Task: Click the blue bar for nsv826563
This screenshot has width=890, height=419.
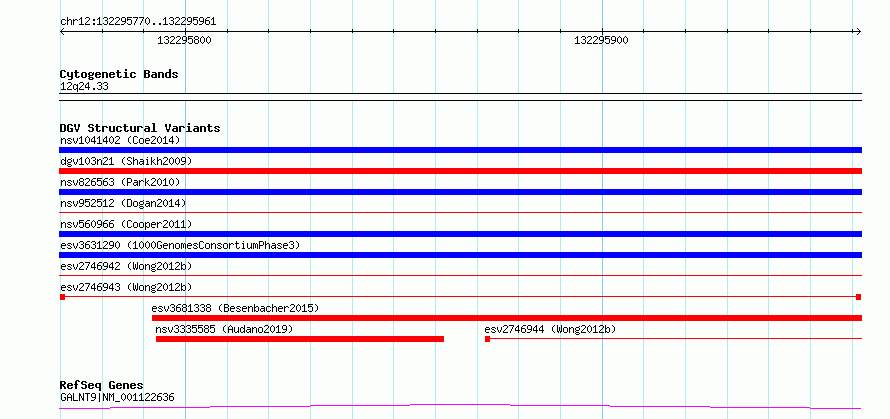Action: coord(461,192)
